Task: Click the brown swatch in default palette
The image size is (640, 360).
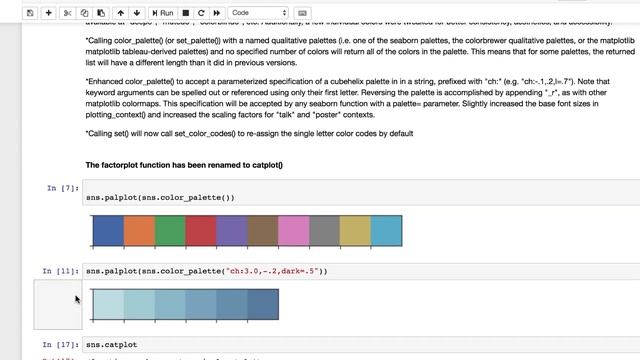Action: point(263,231)
